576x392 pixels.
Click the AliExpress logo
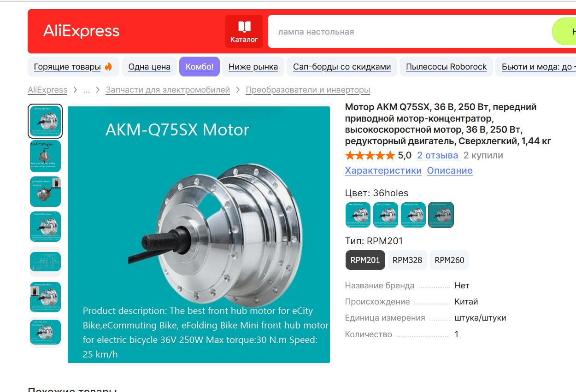tap(81, 31)
